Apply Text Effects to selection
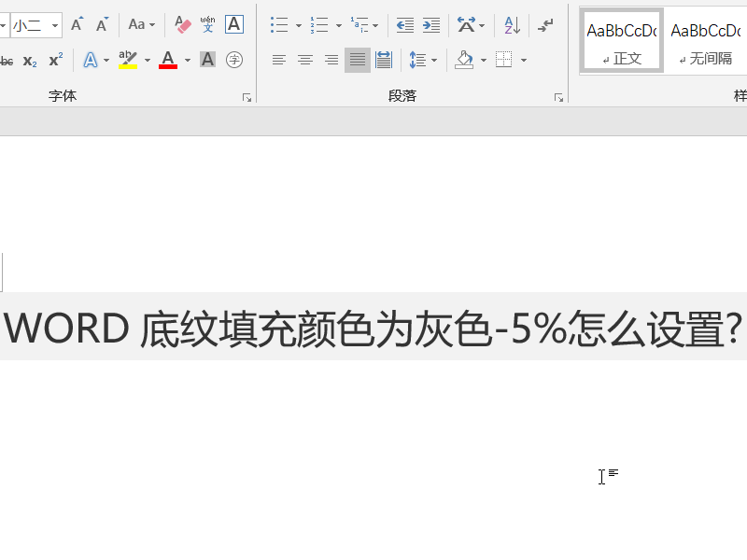The image size is (747, 560). 90,61
